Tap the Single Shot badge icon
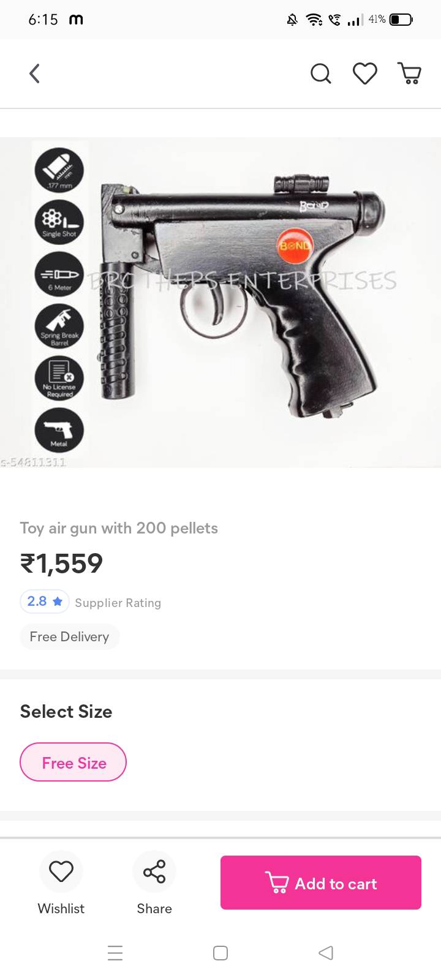The height and width of the screenshot is (980, 441). (59, 221)
